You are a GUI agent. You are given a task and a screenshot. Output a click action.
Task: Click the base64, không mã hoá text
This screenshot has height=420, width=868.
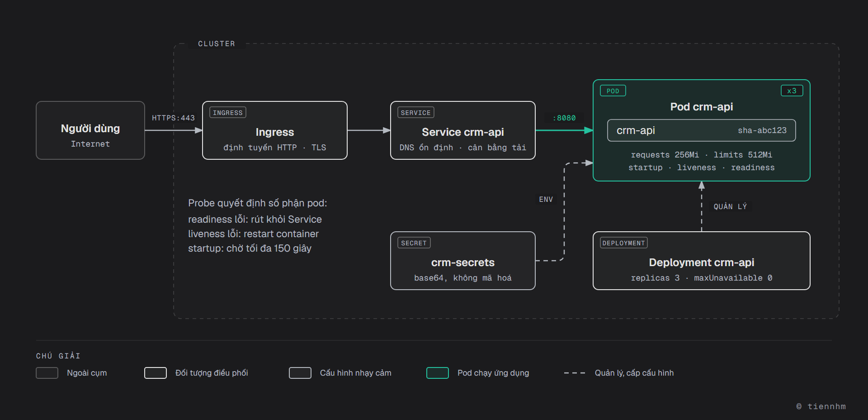pyautogui.click(x=463, y=278)
